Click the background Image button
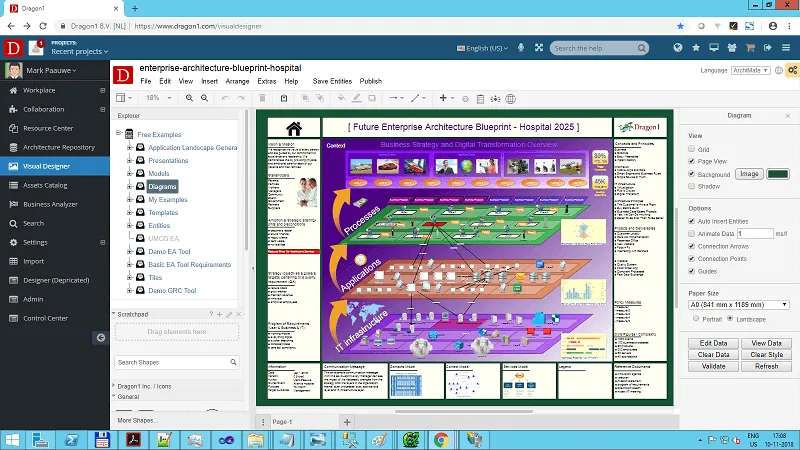 [x=749, y=174]
